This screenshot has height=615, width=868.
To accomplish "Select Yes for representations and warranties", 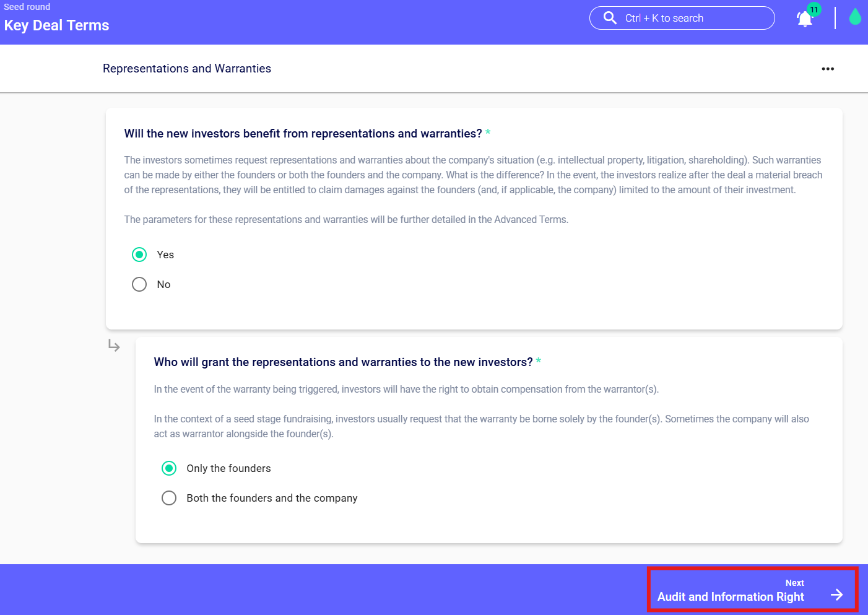I will click(x=139, y=255).
